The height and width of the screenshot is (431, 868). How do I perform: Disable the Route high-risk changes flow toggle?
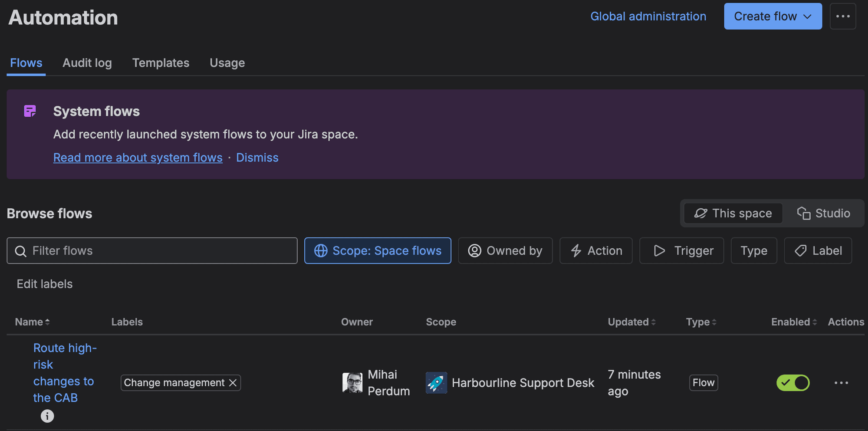tap(793, 383)
